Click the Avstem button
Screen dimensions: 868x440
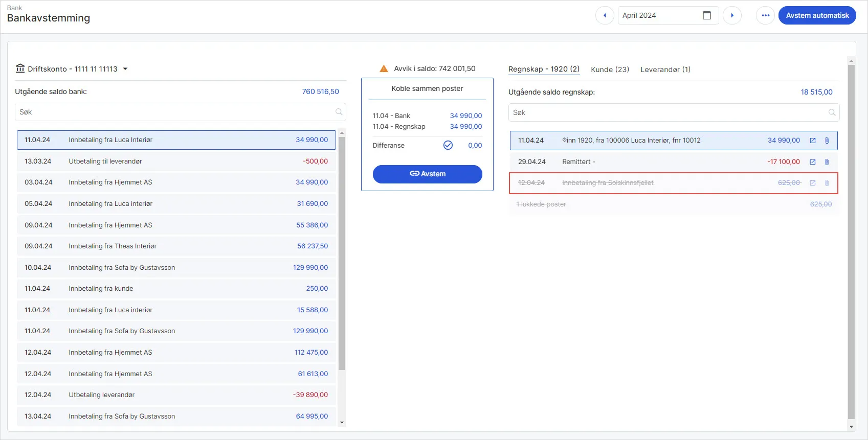pos(428,174)
